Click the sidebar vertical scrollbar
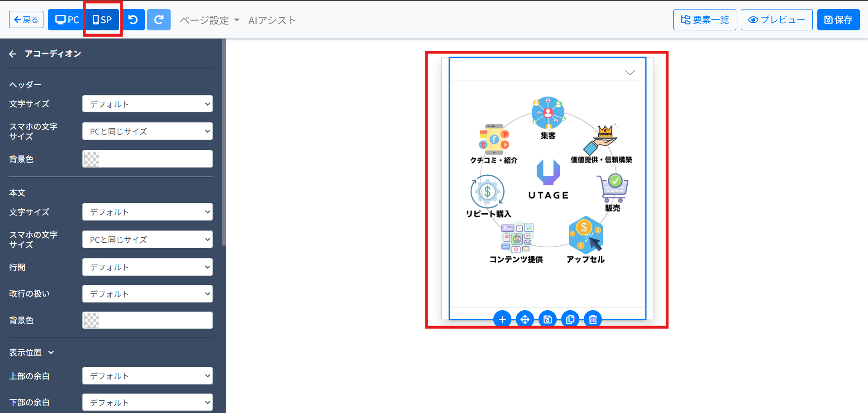The width and height of the screenshot is (868, 413). pyautogui.click(x=224, y=143)
